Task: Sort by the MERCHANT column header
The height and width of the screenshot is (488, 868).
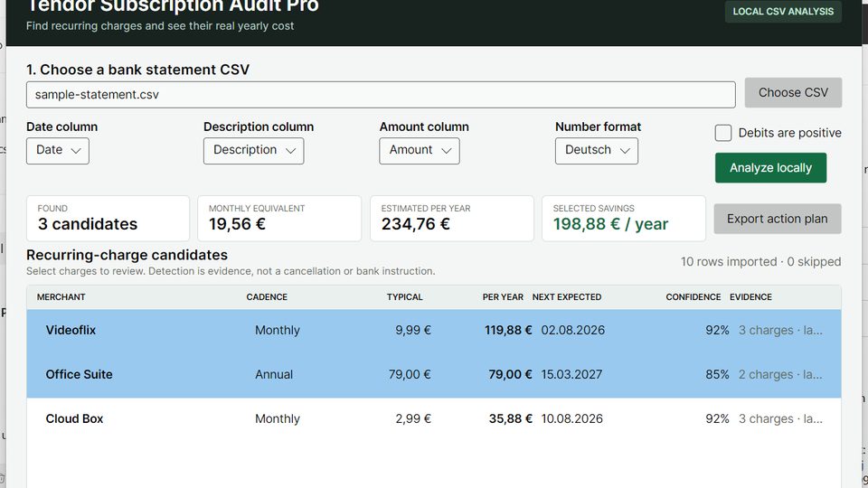Action: (x=61, y=297)
